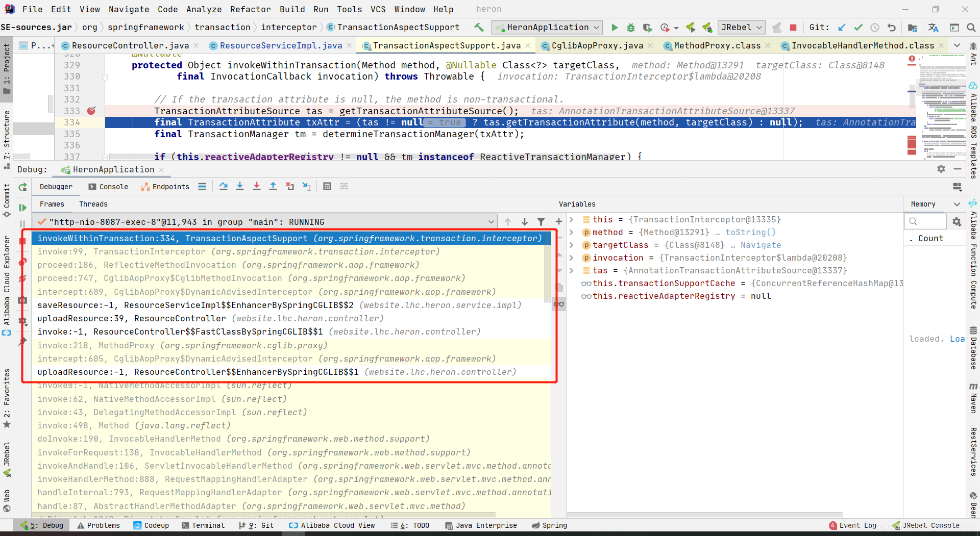Open Search Everywhere magnifier icon
980x536 pixels.
(971, 28)
